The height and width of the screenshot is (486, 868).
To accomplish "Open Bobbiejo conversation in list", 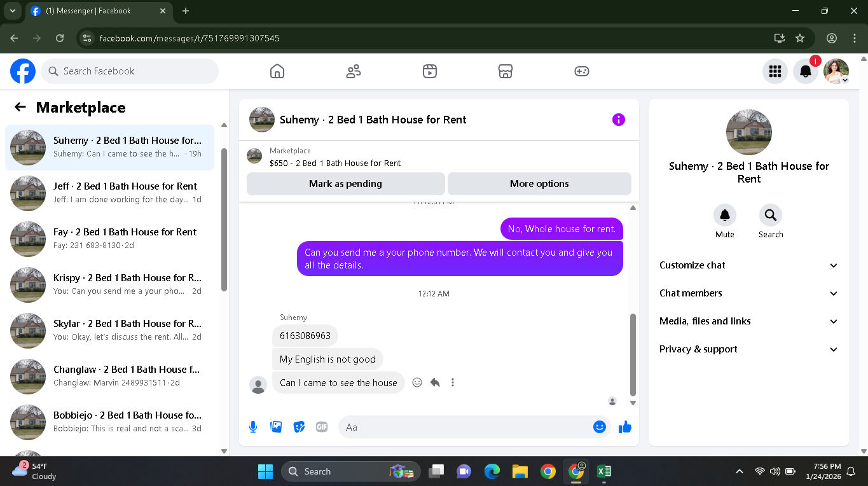I will (x=109, y=422).
